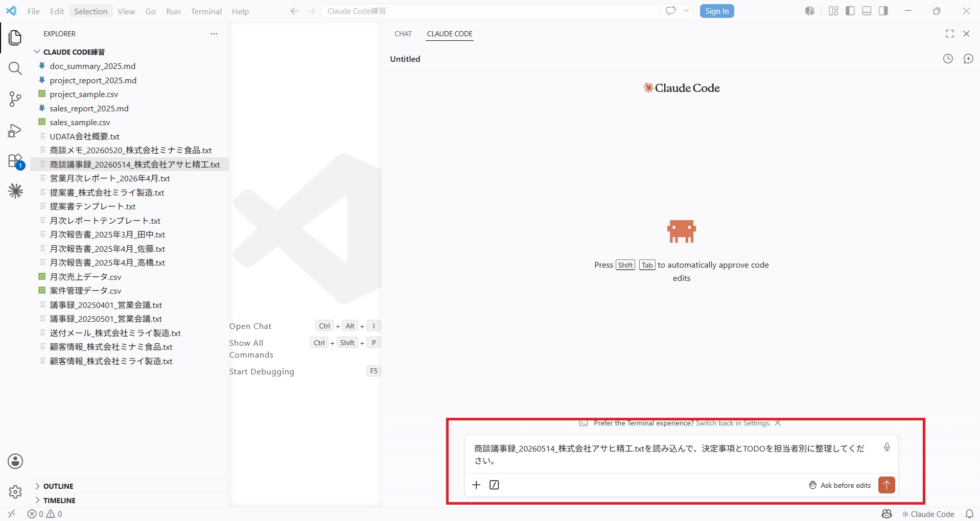
Task: Open the slash commands icon
Action: [x=494, y=485]
